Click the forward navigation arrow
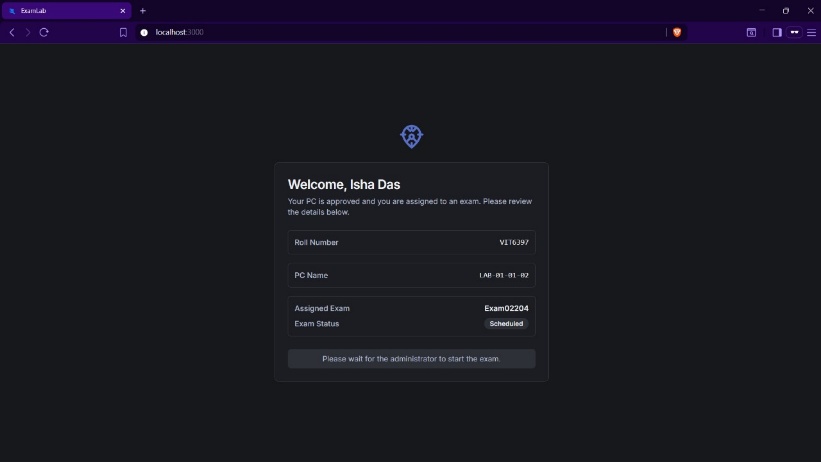The image size is (821, 462). coord(27,32)
